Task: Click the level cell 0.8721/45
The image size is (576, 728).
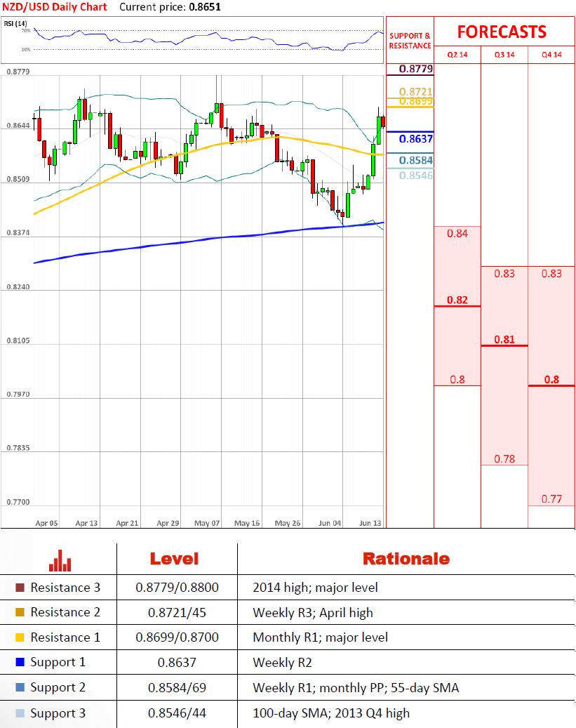Action: (x=177, y=612)
